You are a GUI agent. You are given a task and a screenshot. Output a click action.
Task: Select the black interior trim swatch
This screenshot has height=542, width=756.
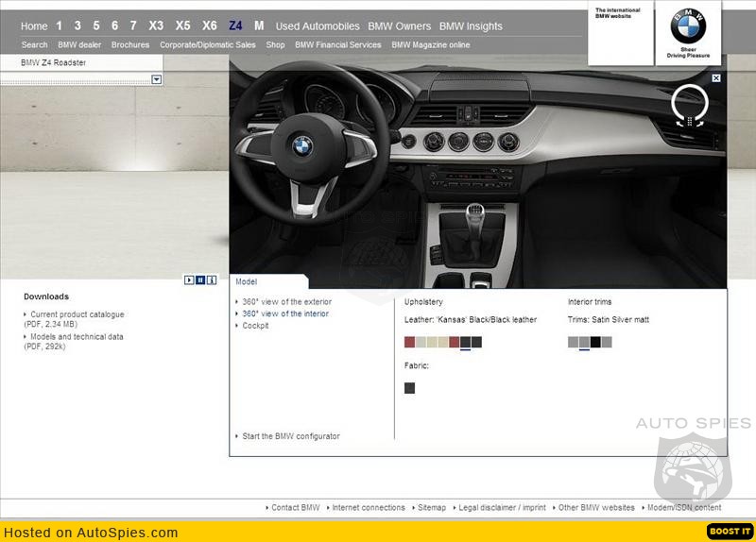pyautogui.click(x=595, y=342)
